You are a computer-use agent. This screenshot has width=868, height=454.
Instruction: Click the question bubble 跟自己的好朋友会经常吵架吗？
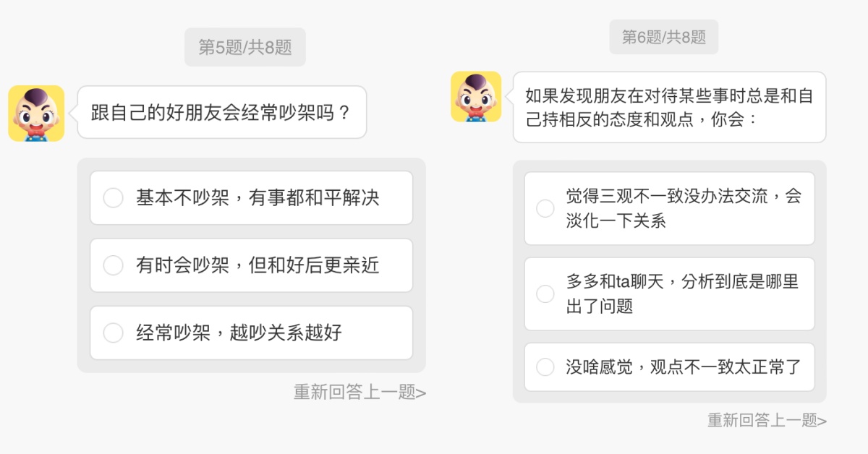click(x=221, y=113)
